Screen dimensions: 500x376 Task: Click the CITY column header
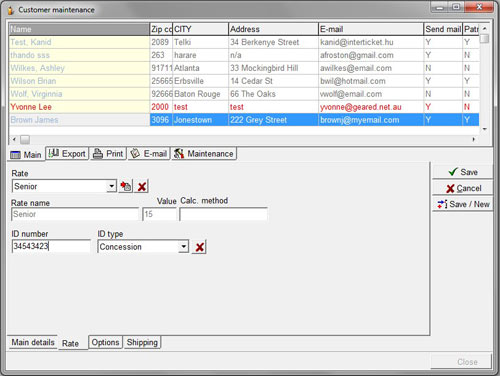tap(201, 29)
